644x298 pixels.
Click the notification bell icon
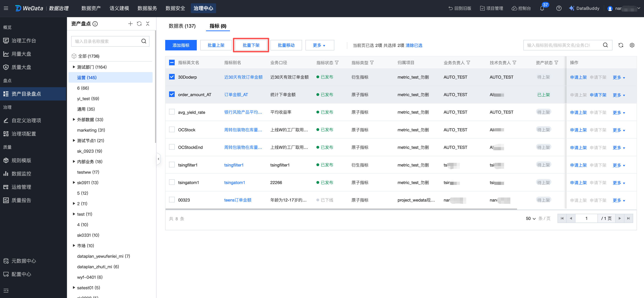point(542,8)
